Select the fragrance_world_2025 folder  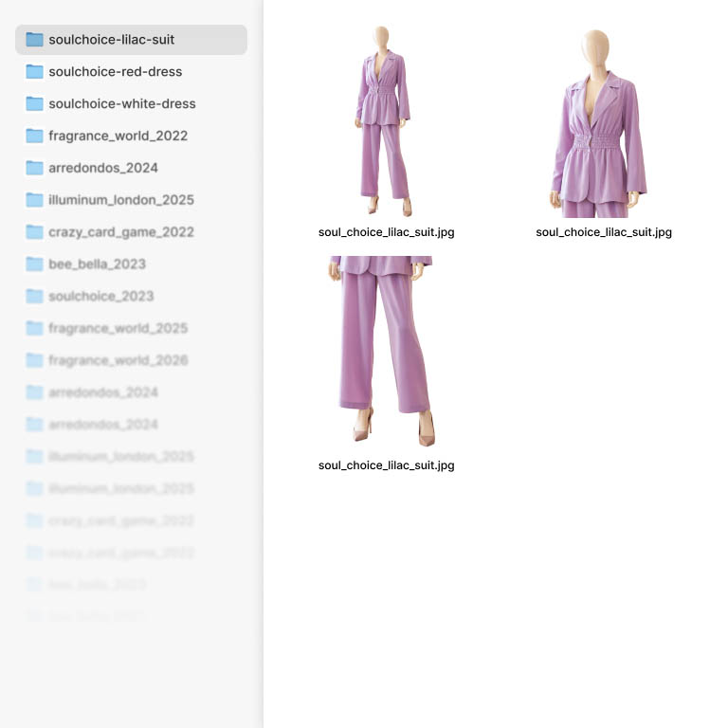pyautogui.click(x=131, y=328)
